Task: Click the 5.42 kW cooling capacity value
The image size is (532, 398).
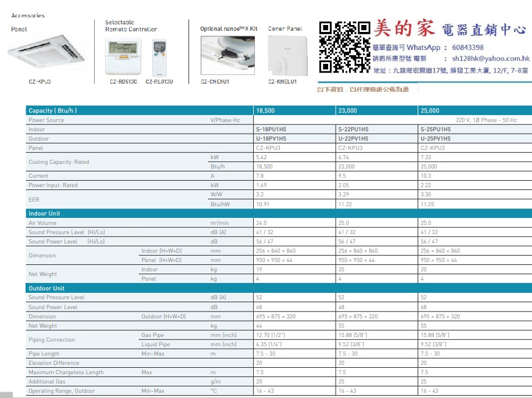Action: click(x=261, y=157)
